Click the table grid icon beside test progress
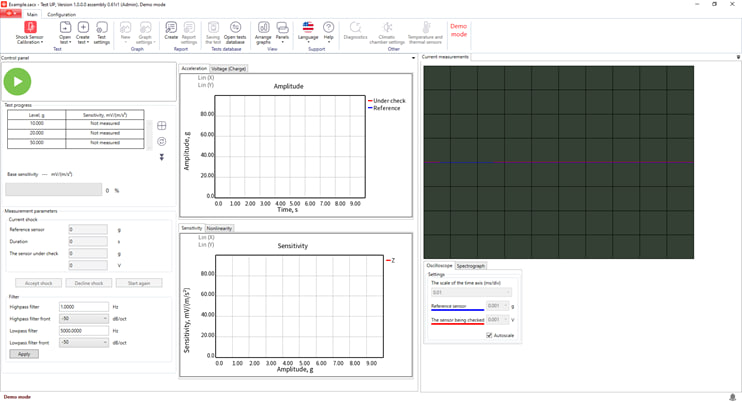The width and height of the screenshot is (742, 402). pos(161,125)
